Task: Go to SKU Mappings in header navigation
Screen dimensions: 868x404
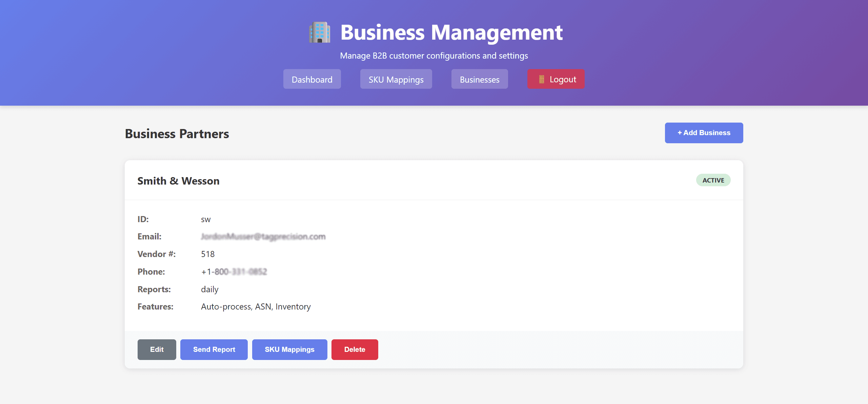Action: (396, 79)
